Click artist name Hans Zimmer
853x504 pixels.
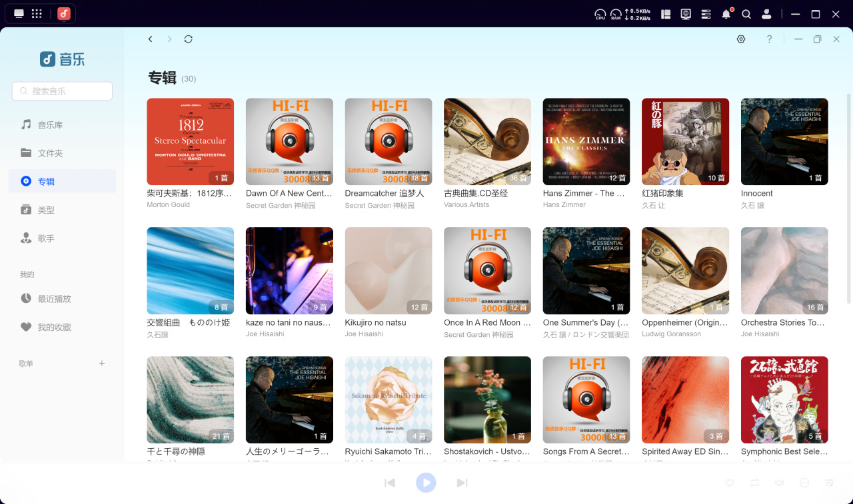coord(564,205)
